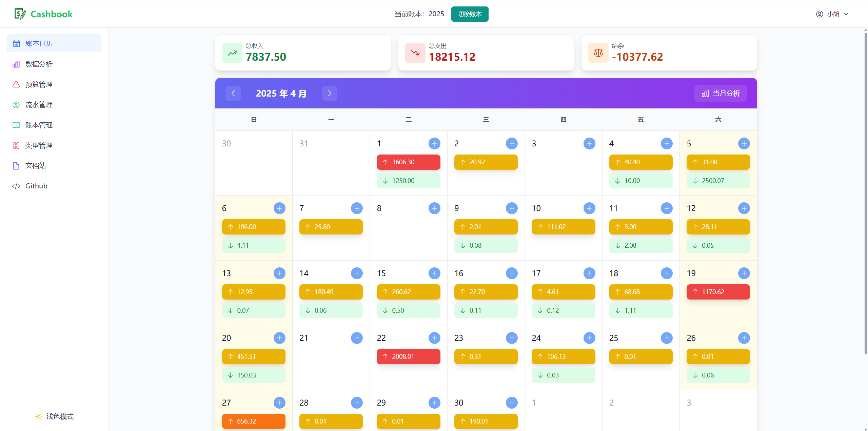The image size is (868, 431).
Task: Add a record on April 21
Action: (x=357, y=338)
